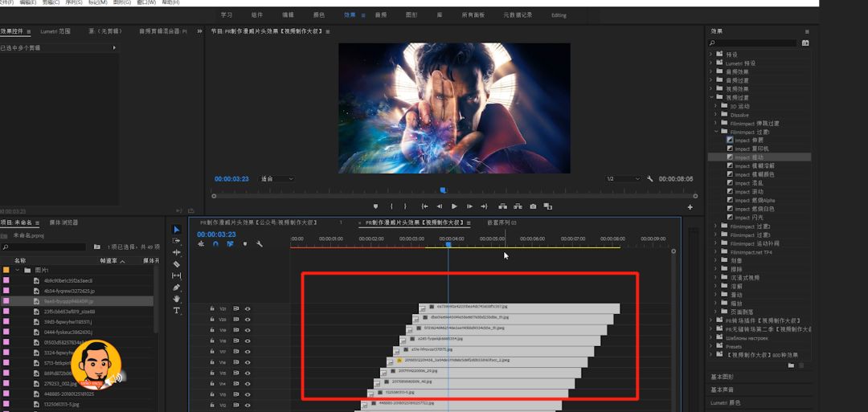868x412 pixels.
Task: Open the Lumetri 范围 tab
Action: point(55,31)
